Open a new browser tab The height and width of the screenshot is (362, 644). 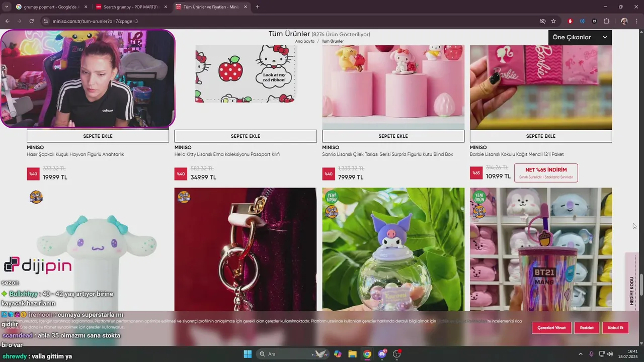pos(258,7)
